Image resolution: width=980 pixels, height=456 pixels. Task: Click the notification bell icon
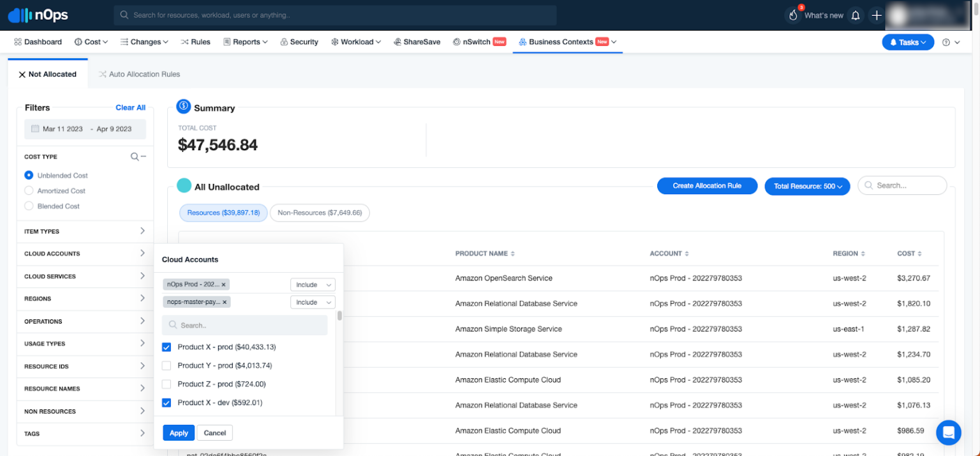[x=856, y=15]
